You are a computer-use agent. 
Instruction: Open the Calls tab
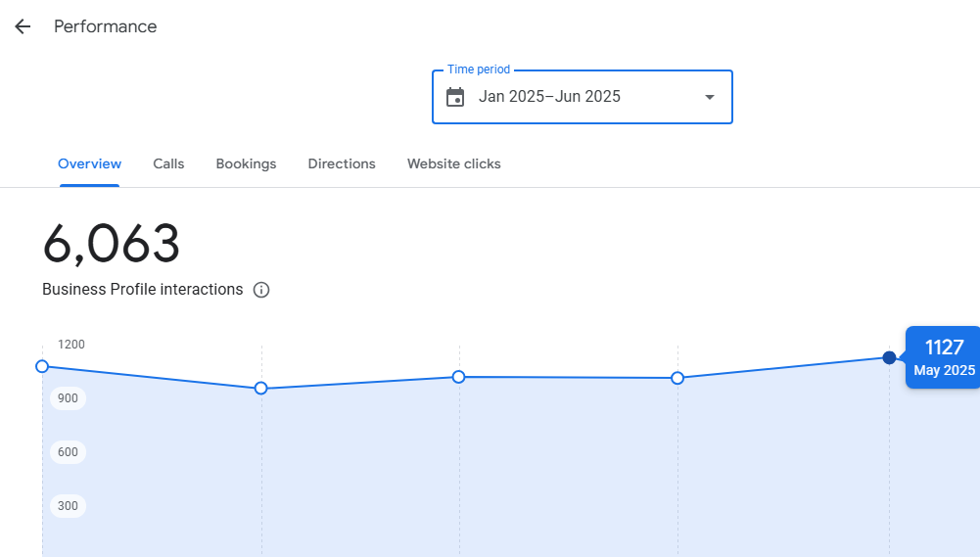point(168,163)
